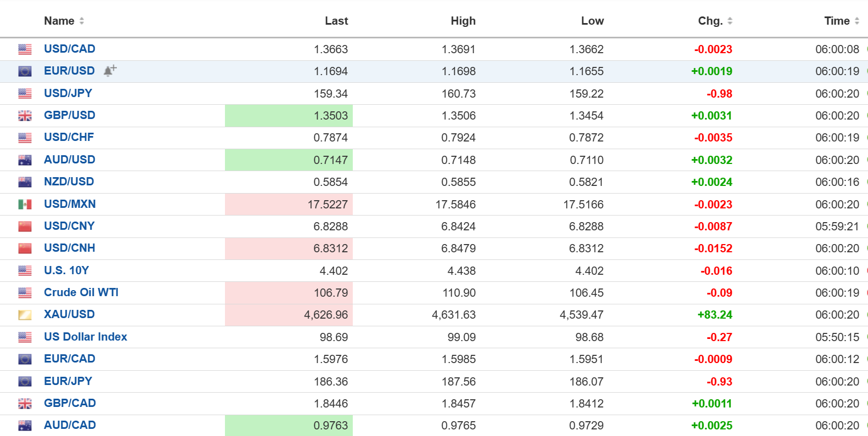Click the High column header
The width and height of the screenshot is (868, 436).
tap(463, 21)
